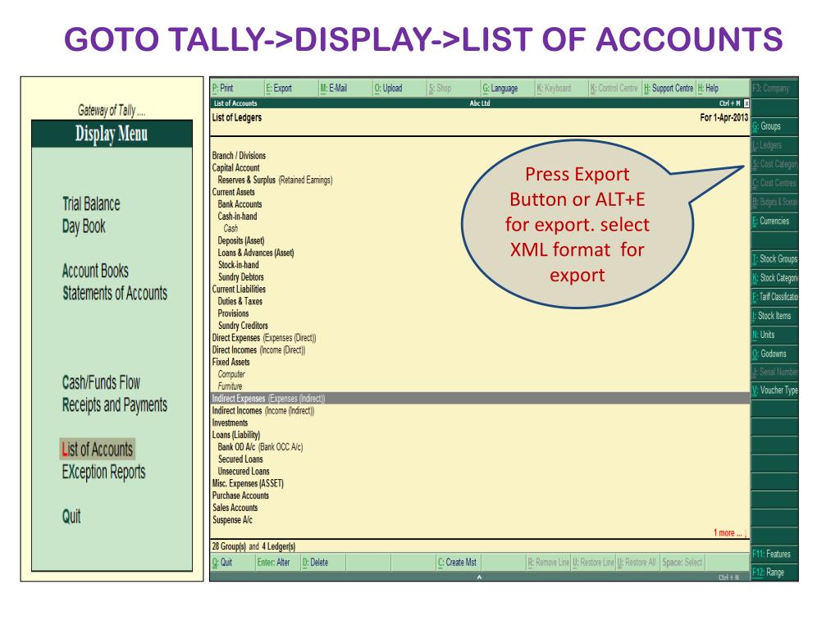Select Reserves & Surplus group row
Screen dimensions: 840x630
pyautogui.click(x=275, y=180)
